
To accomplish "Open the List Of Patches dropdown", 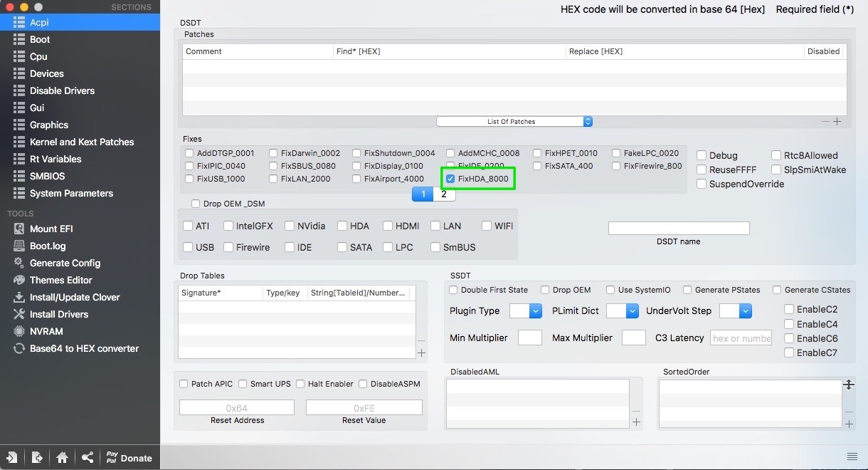I will coord(514,122).
